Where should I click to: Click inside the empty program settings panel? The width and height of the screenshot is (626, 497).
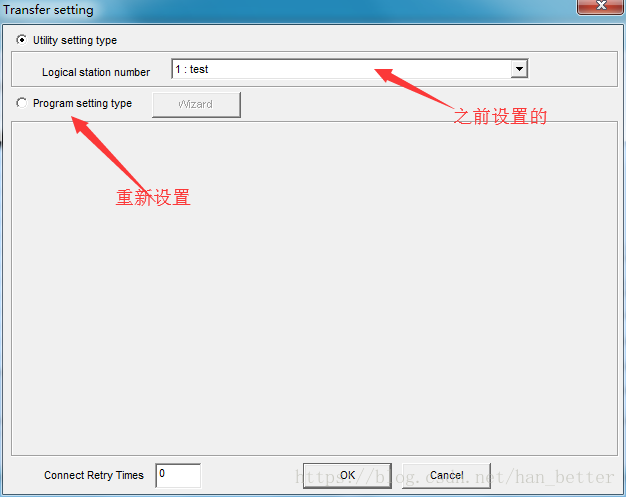coord(314,288)
